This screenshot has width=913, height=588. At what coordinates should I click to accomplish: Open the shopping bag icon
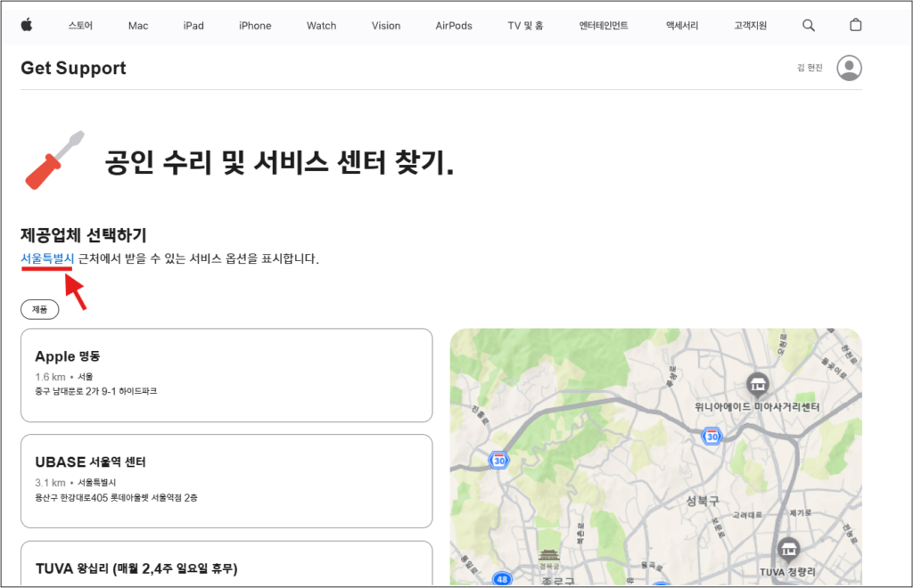point(855,26)
